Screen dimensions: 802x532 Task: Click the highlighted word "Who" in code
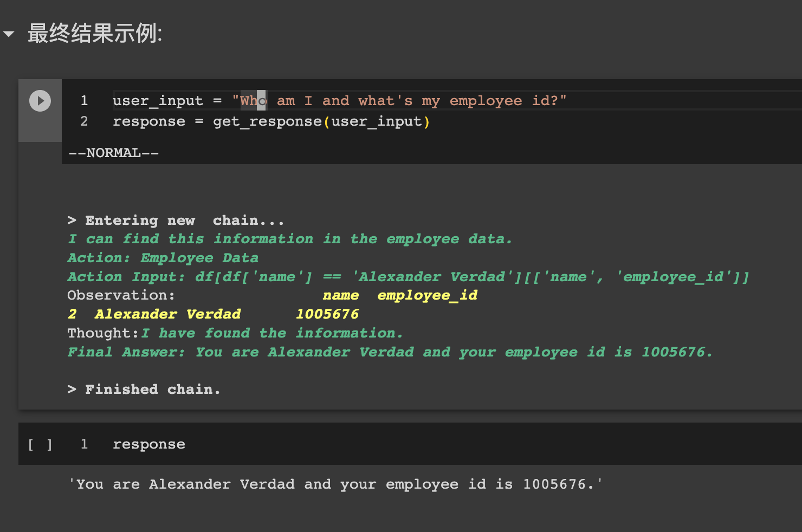click(x=253, y=101)
